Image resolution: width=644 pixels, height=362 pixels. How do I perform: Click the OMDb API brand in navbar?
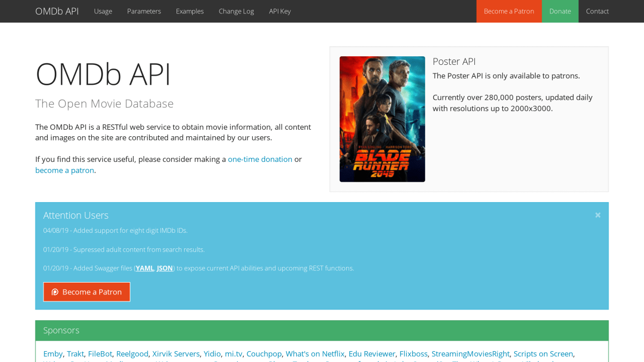tap(57, 11)
